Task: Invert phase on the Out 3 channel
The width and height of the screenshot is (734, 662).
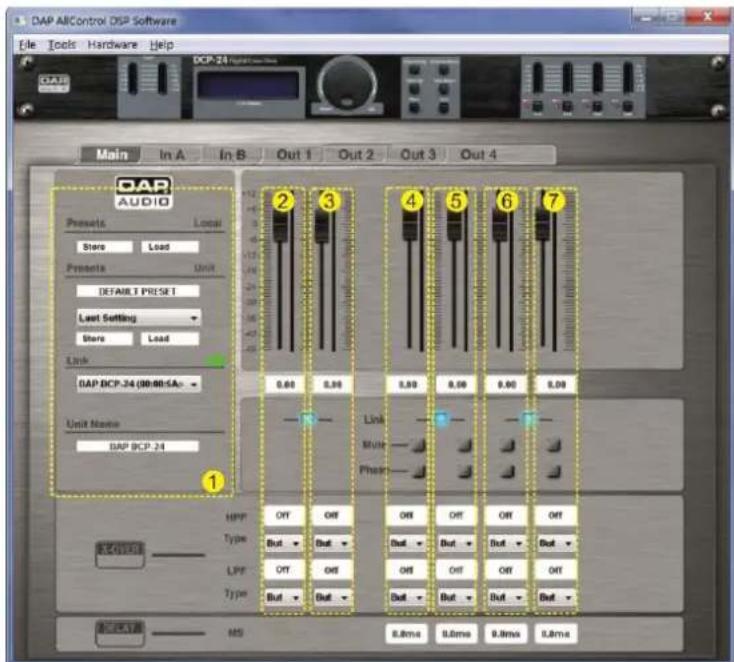Action: pyautogui.click(x=507, y=471)
